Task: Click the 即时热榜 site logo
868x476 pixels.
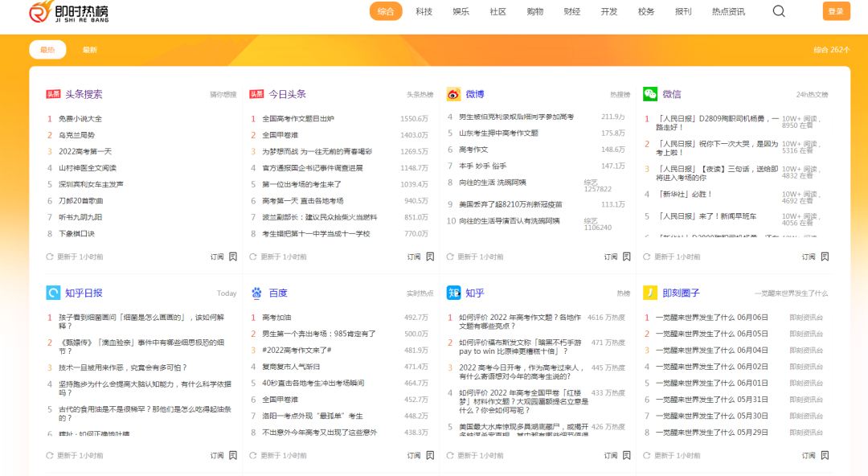Action: (69, 11)
